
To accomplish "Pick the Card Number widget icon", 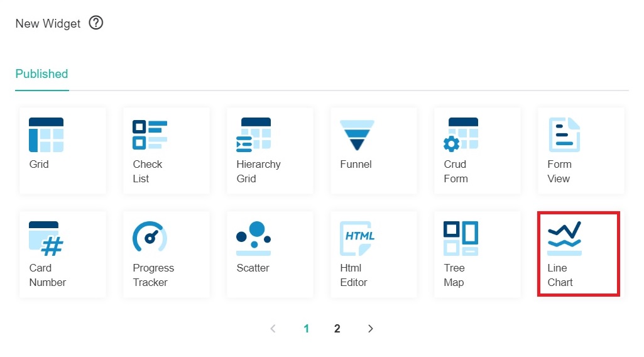I will [x=46, y=239].
